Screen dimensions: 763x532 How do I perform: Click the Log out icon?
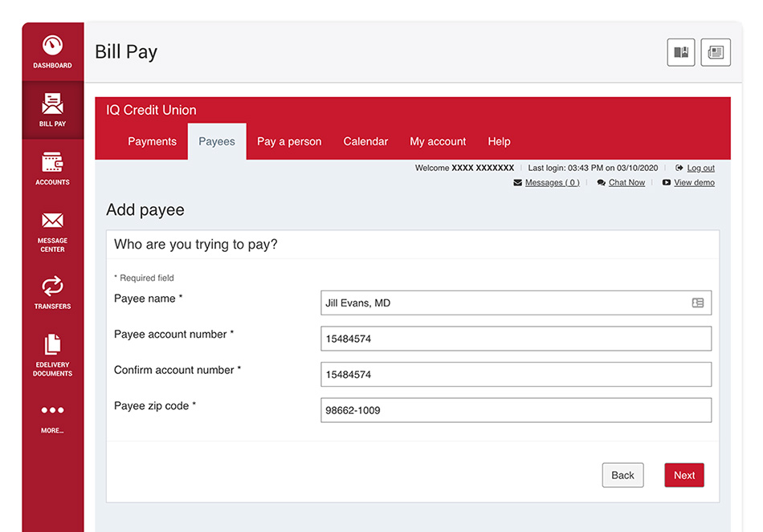pos(678,168)
